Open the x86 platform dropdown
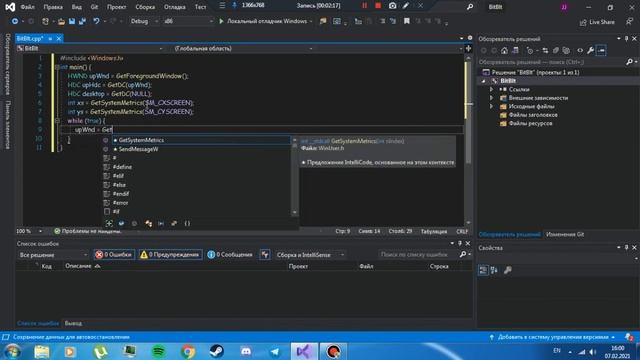 (x=189, y=21)
